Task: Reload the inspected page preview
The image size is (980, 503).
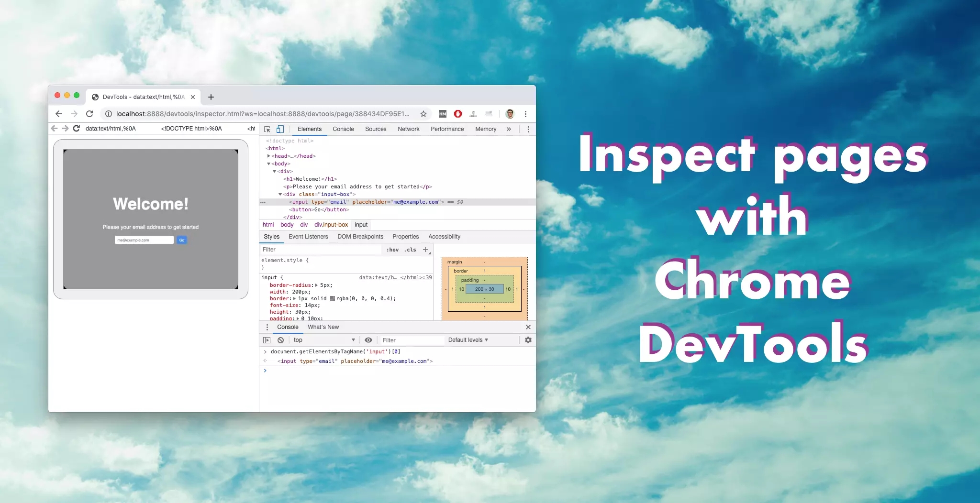Action: point(76,129)
